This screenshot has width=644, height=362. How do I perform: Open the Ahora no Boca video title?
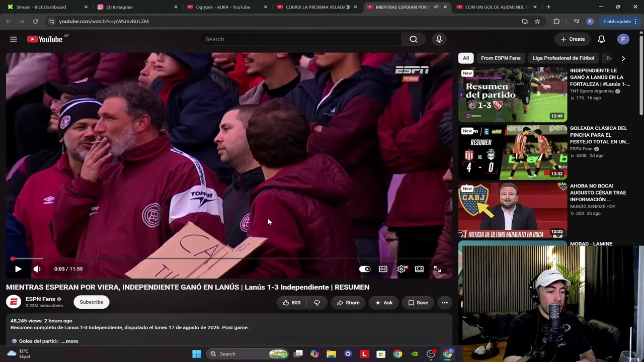[x=598, y=193]
